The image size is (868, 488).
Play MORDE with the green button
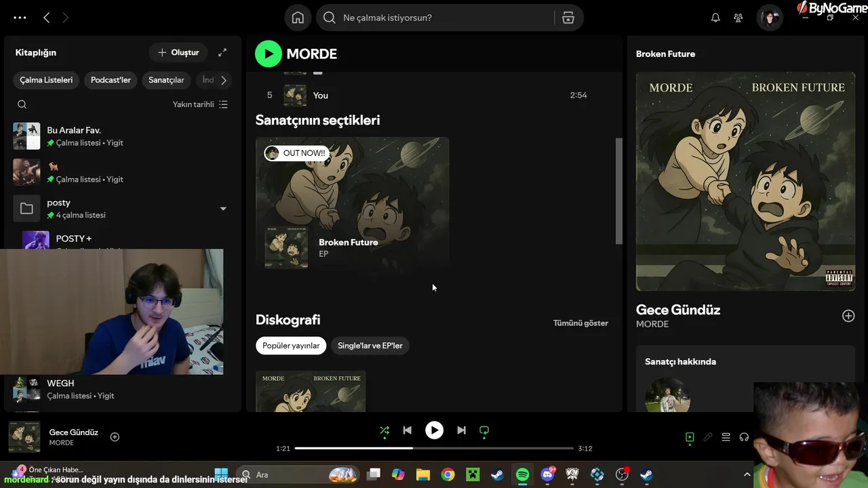269,54
